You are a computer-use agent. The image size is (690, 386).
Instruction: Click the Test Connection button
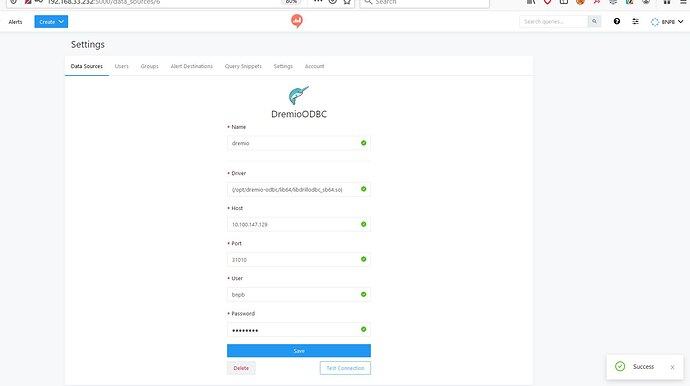click(345, 368)
